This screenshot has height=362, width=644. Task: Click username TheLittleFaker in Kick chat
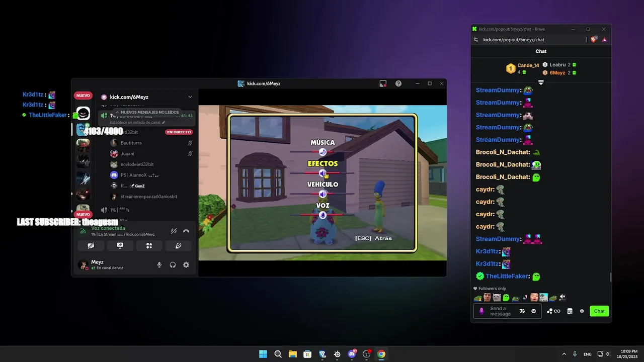507,276
